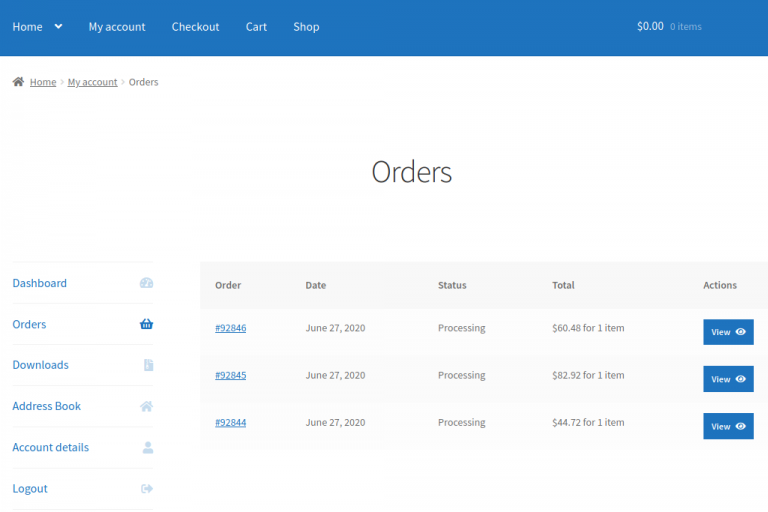Select Account details in account sidebar
This screenshot has height=512, width=768.
(50, 447)
